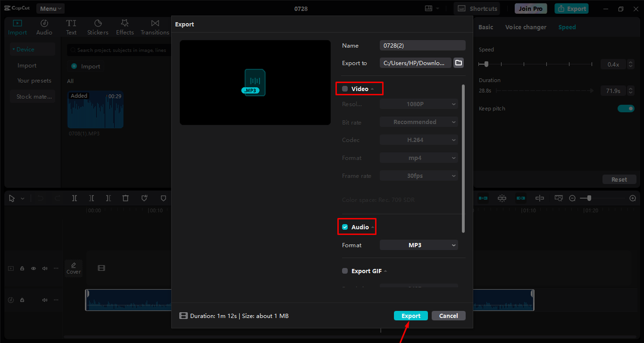Viewport: 644px width, 343px height.
Task: Click the delete-right trim icon
Action: click(x=109, y=198)
